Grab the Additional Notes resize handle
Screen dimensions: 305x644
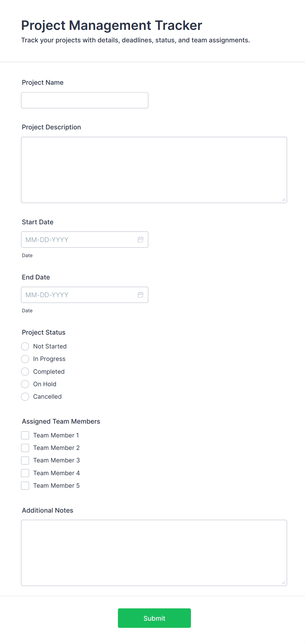click(284, 583)
